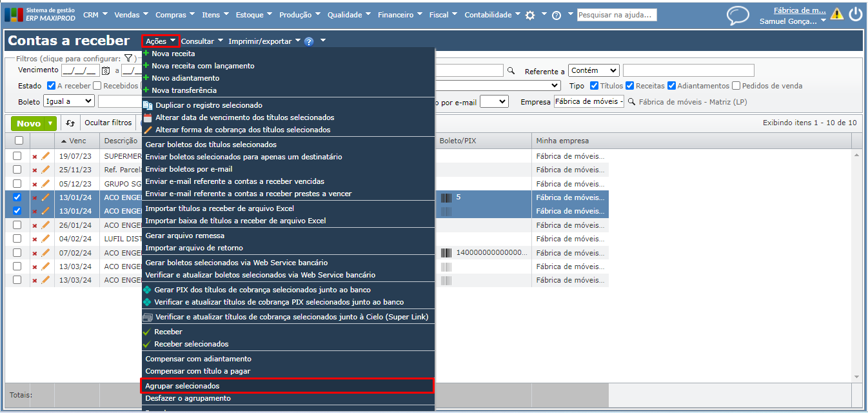Edit the 19/07/23 row with pencil icon
The image size is (868, 413).
[x=45, y=156]
